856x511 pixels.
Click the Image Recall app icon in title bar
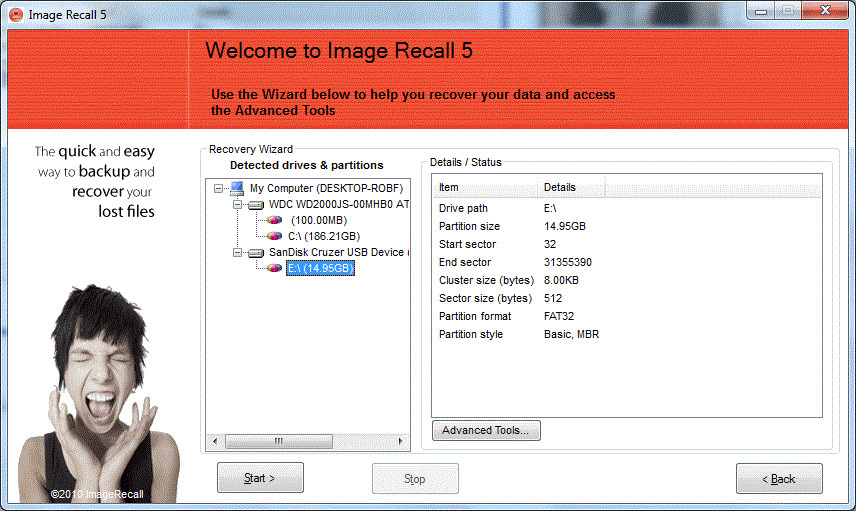coord(16,15)
